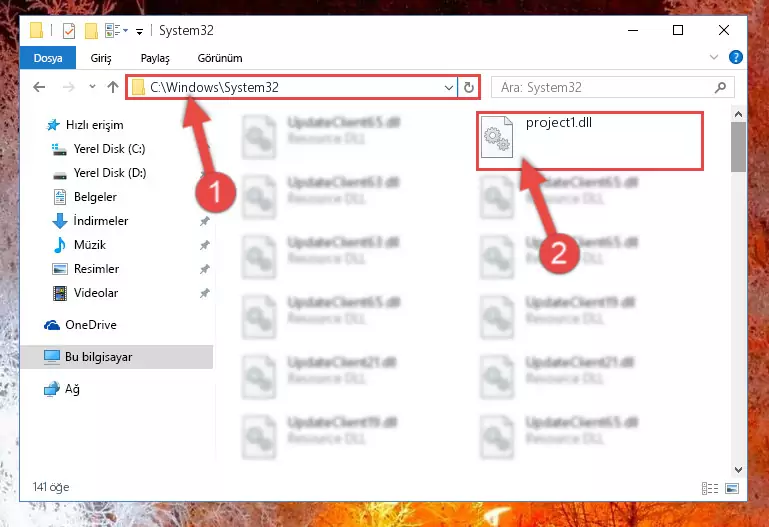The height and width of the screenshot is (527, 769).
Task: Switch to the Görünüm ribbon tab
Action: coord(220,58)
